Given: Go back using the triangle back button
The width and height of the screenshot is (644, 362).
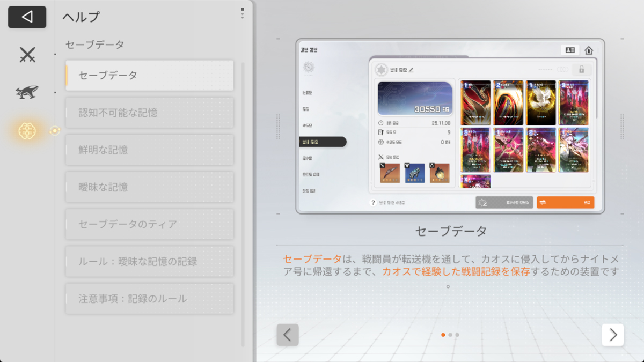Looking at the screenshot, I should tap(27, 17).
